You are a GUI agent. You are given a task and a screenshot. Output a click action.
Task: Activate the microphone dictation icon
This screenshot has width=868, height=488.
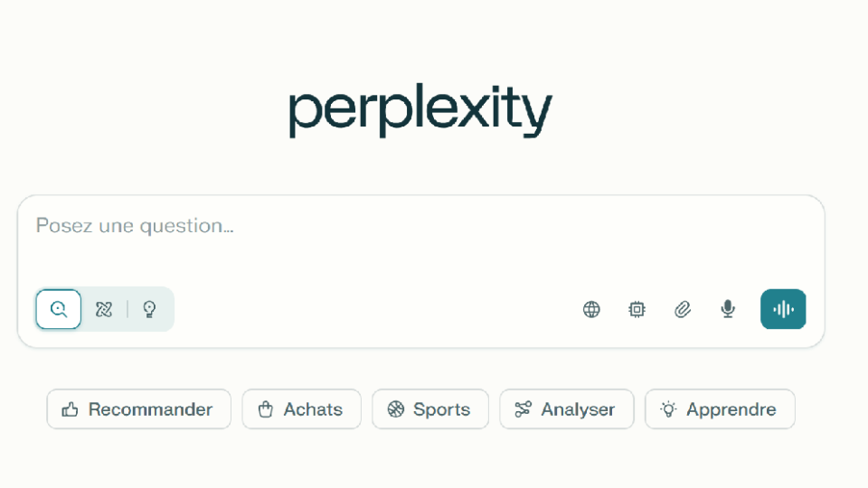pyautogui.click(x=728, y=309)
